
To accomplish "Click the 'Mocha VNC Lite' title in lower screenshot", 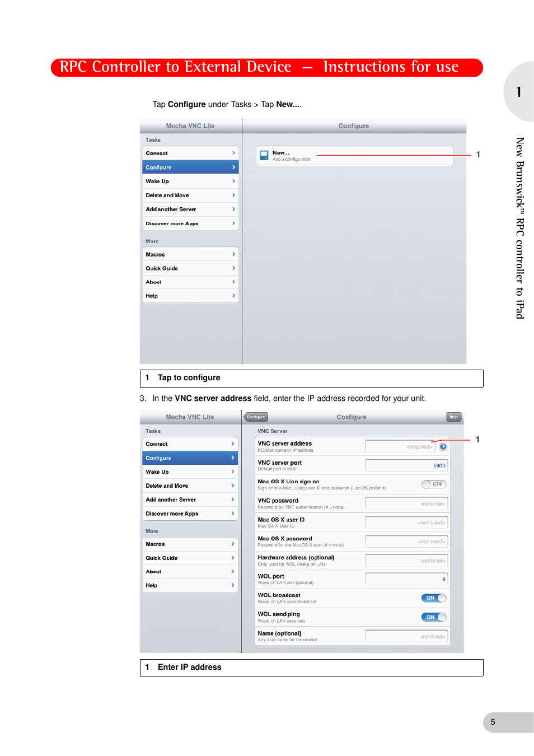I will pos(190,417).
